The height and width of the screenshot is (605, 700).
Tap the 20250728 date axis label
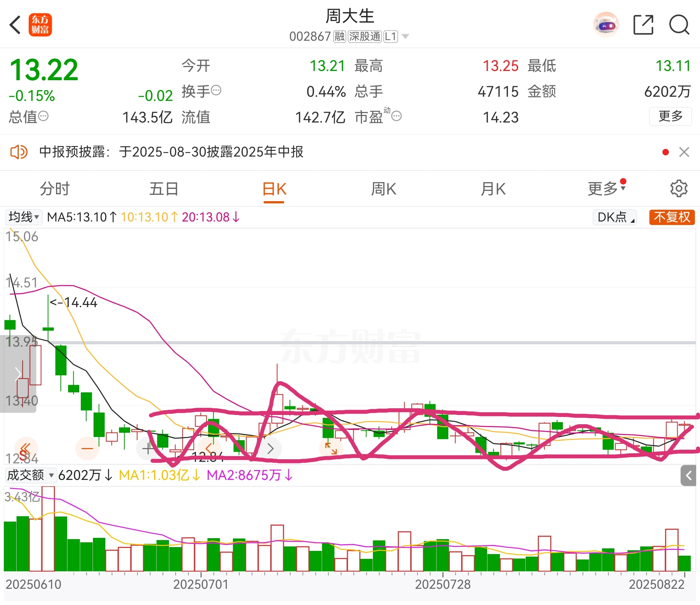point(443,585)
